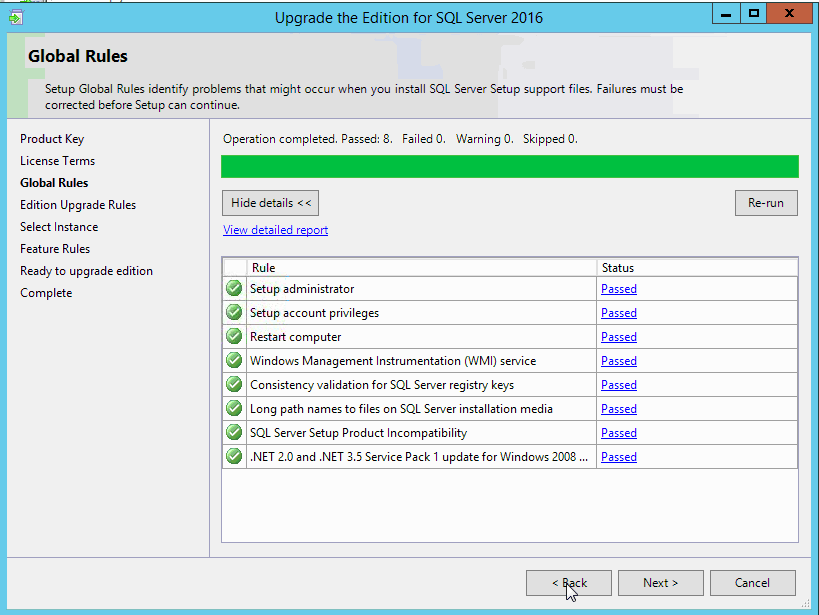Go to the previous page with Back
The width and height of the screenshot is (819, 615).
tap(568, 583)
